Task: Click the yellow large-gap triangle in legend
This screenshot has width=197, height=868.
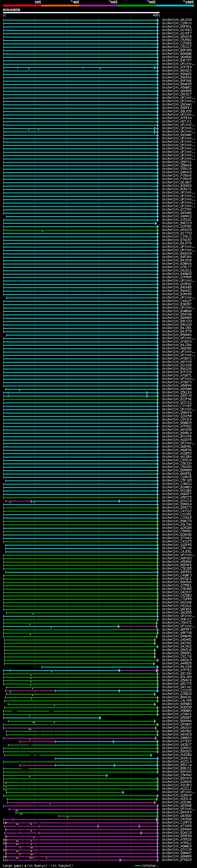Action: pyautogui.click(x=25, y=865)
